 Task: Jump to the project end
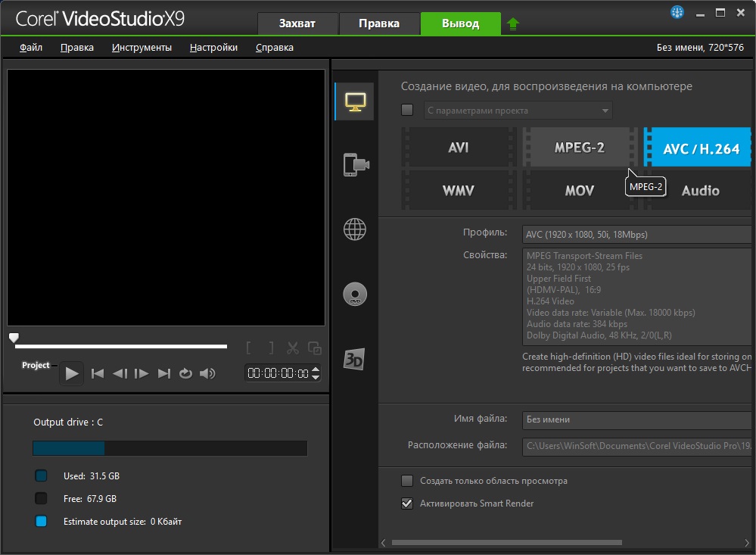tap(164, 373)
